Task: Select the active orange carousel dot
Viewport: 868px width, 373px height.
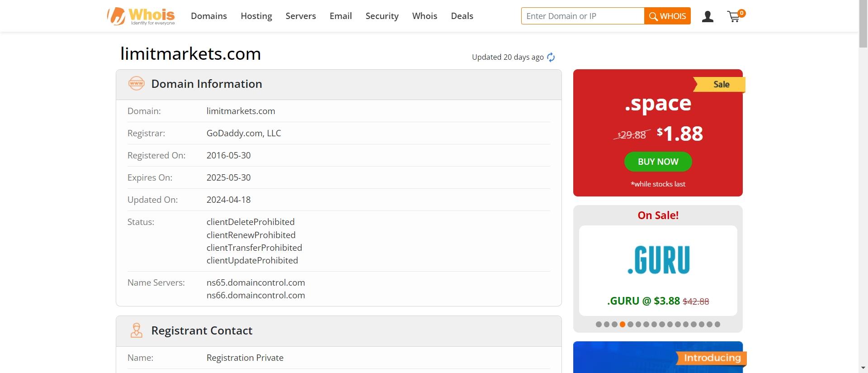Action: coord(623,324)
